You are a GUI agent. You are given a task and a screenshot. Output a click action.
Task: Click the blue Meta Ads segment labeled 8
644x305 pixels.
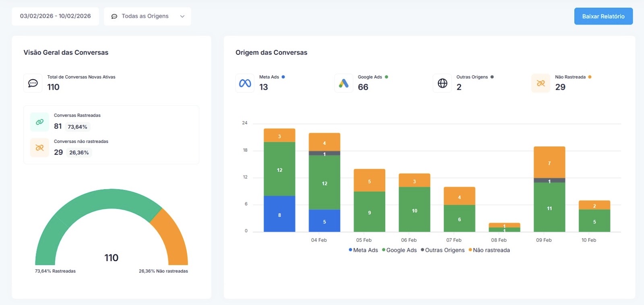click(279, 214)
